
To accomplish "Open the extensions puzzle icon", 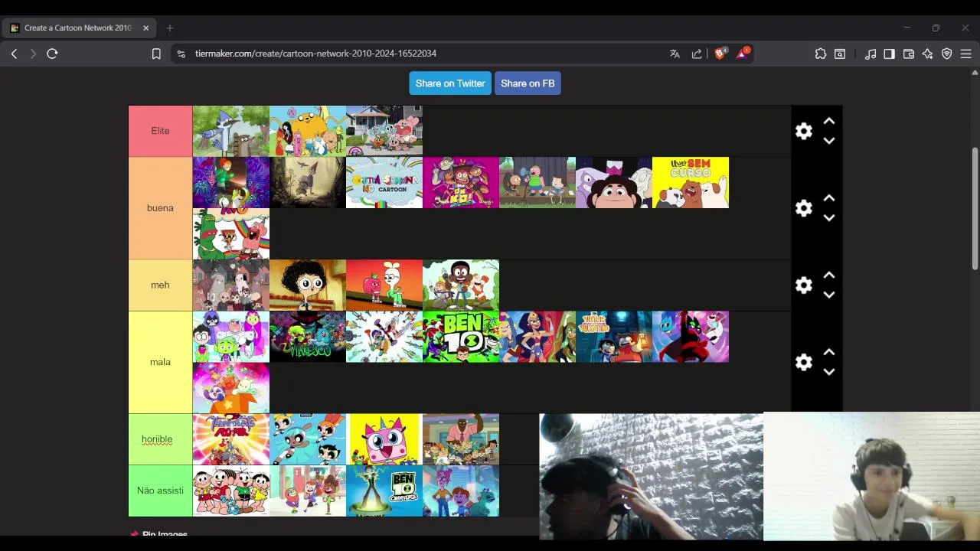I will (821, 54).
